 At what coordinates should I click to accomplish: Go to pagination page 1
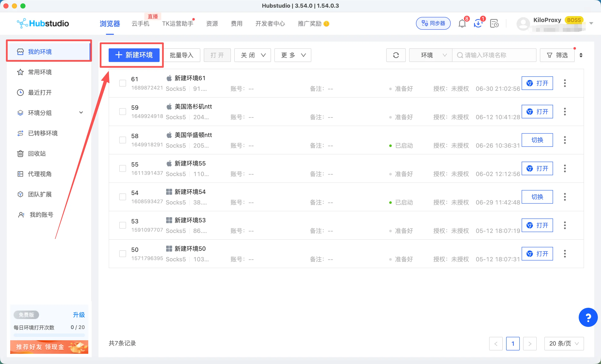pyautogui.click(x=513, y=343)
